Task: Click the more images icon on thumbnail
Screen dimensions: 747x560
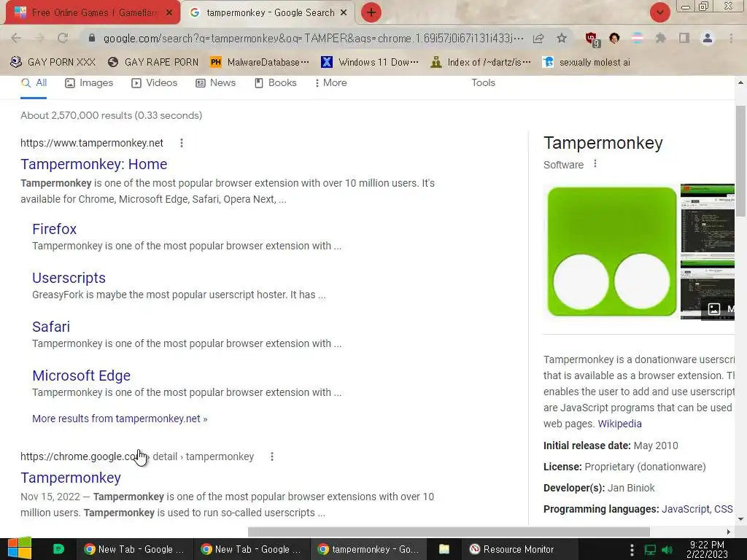Action: tap(713, 309)
